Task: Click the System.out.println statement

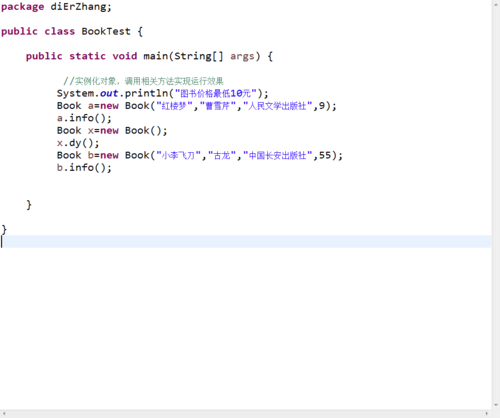Action: click(x=162, y=93)
